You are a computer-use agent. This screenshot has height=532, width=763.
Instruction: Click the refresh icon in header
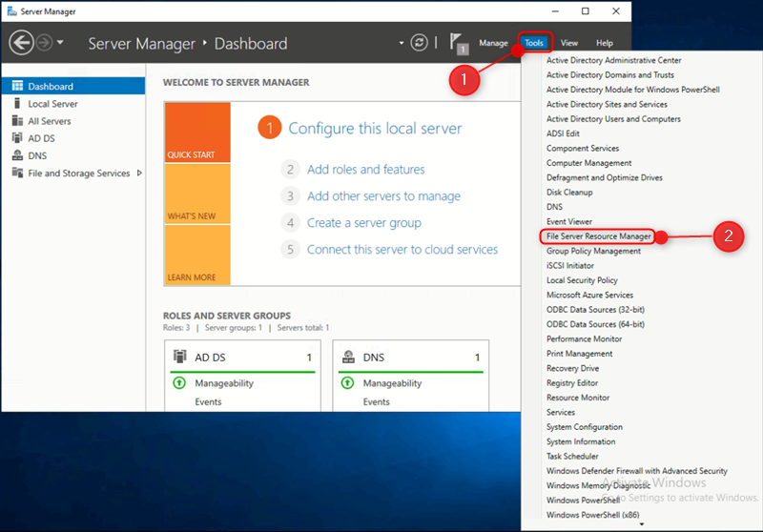tap(419, 43)
